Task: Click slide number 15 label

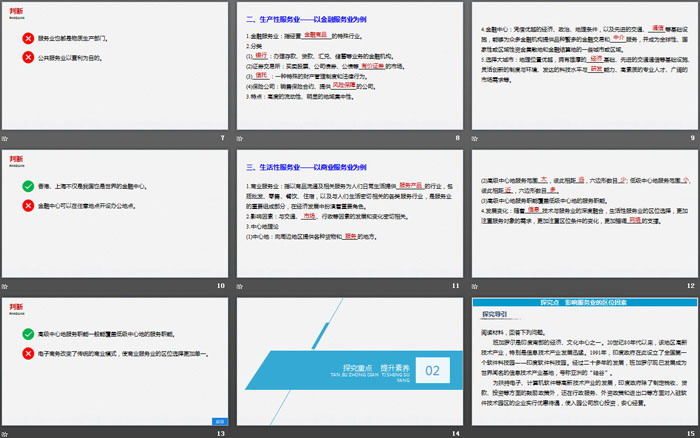Action: [691, 434]
